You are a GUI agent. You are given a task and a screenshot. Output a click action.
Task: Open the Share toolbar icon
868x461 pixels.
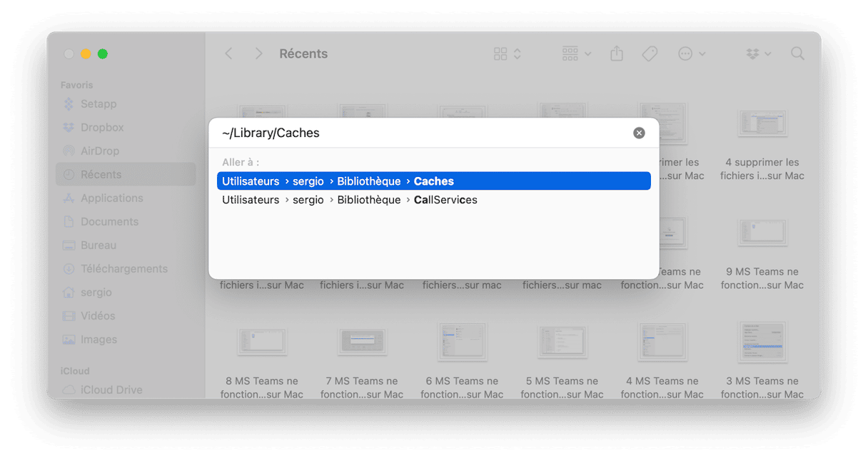(617, 54)
